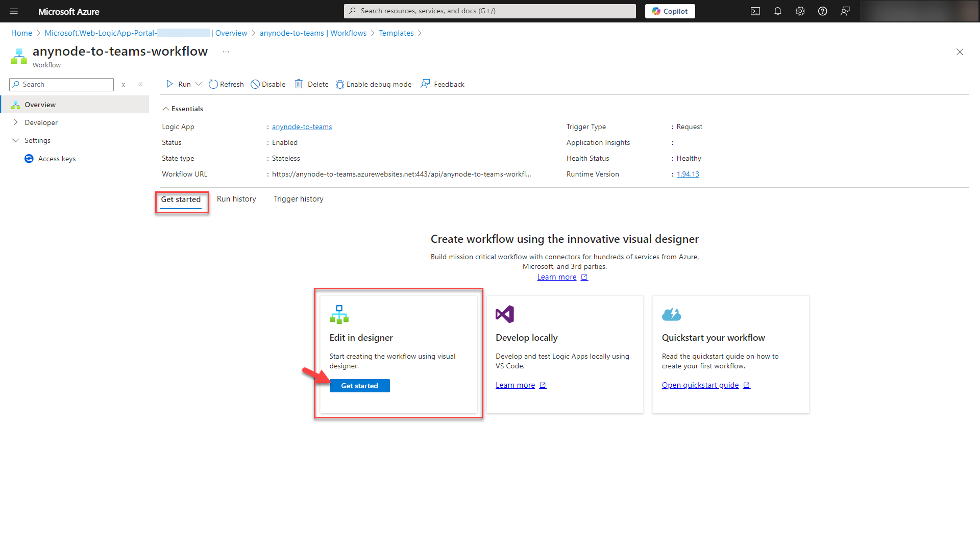Screen dimensions: 980x551
Task: Launch Copilot from the top bar
Action: pyautogui.click(x=670, y=11)
